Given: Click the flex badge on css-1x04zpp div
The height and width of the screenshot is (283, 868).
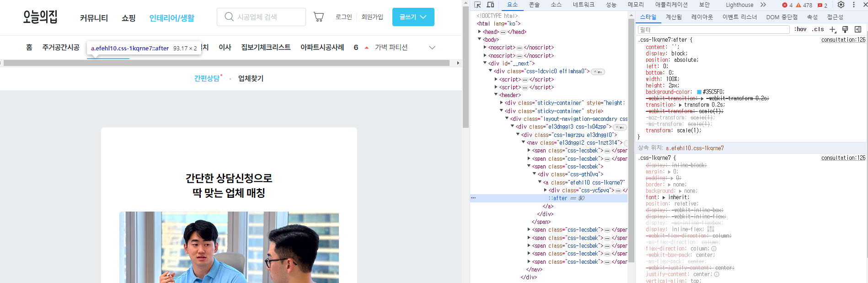Looking at the screenshot, I should 620,127.
